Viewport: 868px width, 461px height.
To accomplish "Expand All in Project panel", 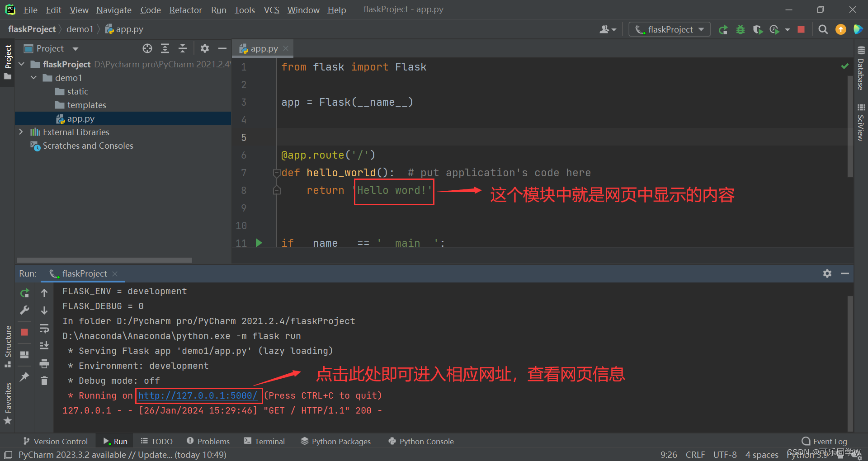I will [165, 48].
